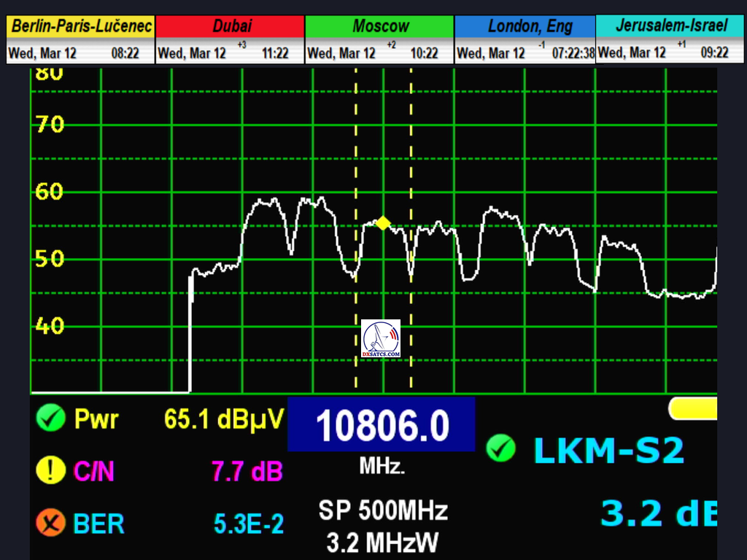The height and width of the screenshot is (560, 747).
Task: Select the Berlin-Paris-Lučenec clock tab
Action: point(81,27)
